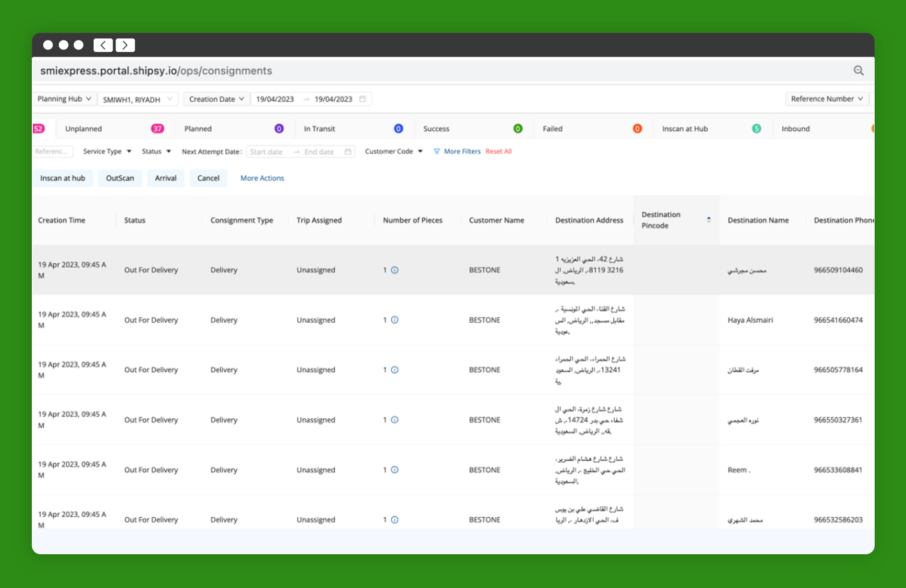906x588 pixels.
Task: Click the Reset All link
Action: coord(498,152)
